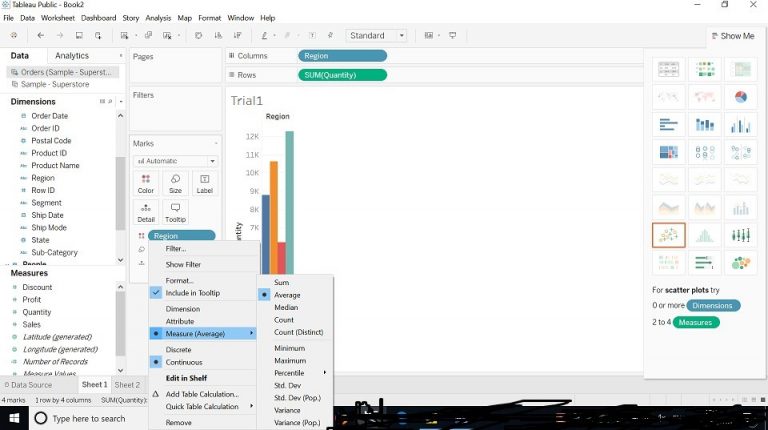Select horizontal bars chart in Show Me
Screen dimensions: 768x430
(669, 124)
